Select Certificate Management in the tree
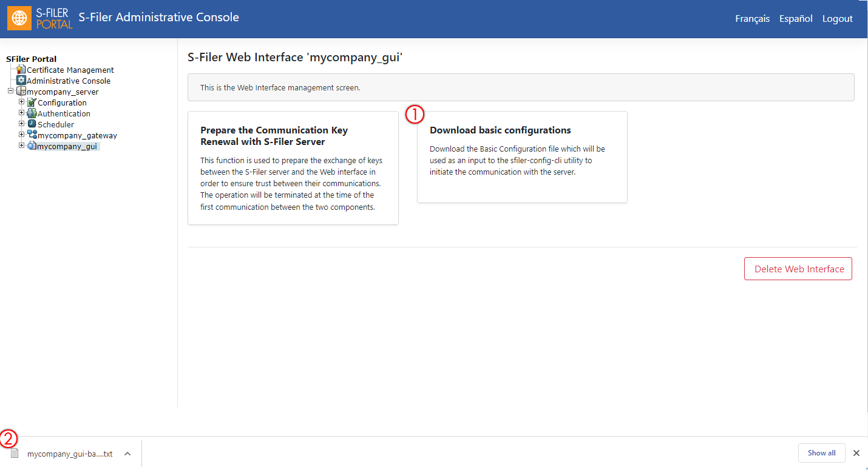This screenshot has height=470, width=868. tap(70, 70)
